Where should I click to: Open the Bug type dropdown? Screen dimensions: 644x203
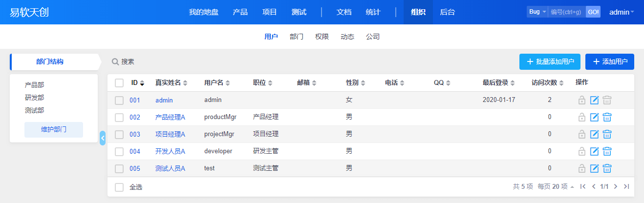(x=537, y=12)
